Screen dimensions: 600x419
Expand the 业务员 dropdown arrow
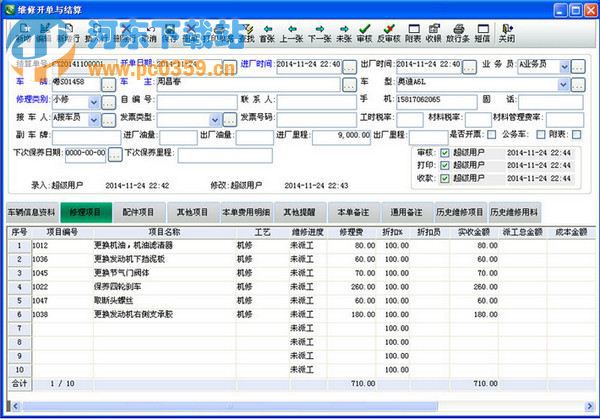(564, 67)
